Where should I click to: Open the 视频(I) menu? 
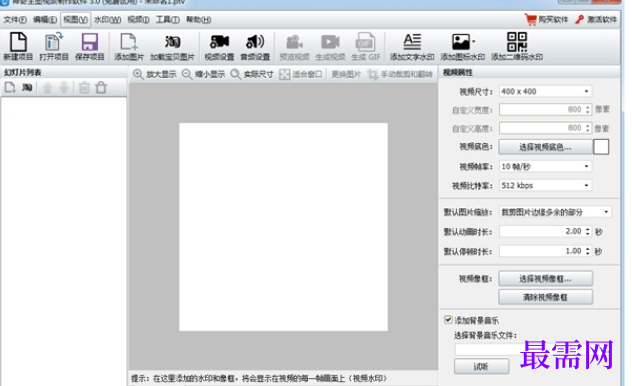[138, 19]
